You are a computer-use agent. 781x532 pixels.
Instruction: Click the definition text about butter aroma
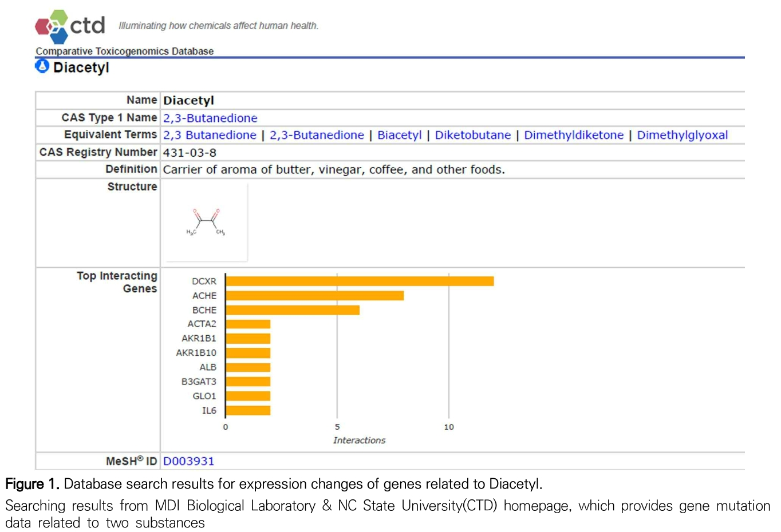point(334,170)
